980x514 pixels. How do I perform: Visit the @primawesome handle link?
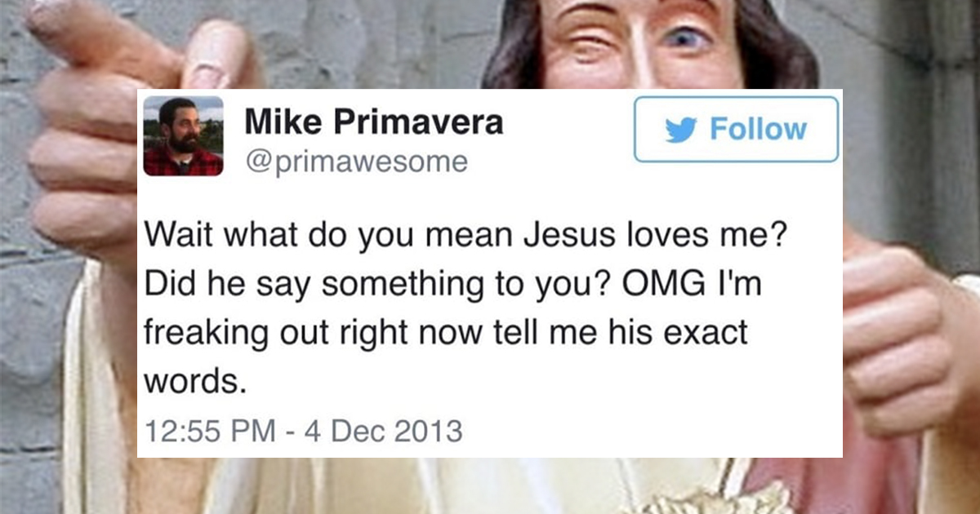[356, 162]
